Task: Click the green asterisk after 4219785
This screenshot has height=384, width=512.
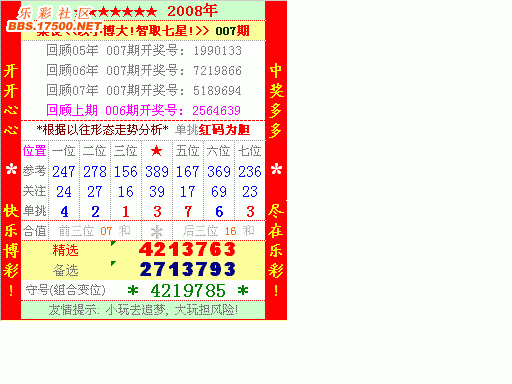Action: click(x=243, y=291)
